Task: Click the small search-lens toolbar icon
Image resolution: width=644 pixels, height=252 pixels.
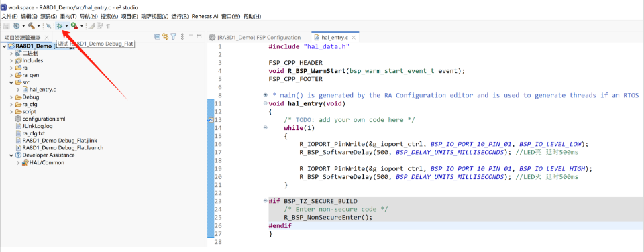Action: pos(48,26)
